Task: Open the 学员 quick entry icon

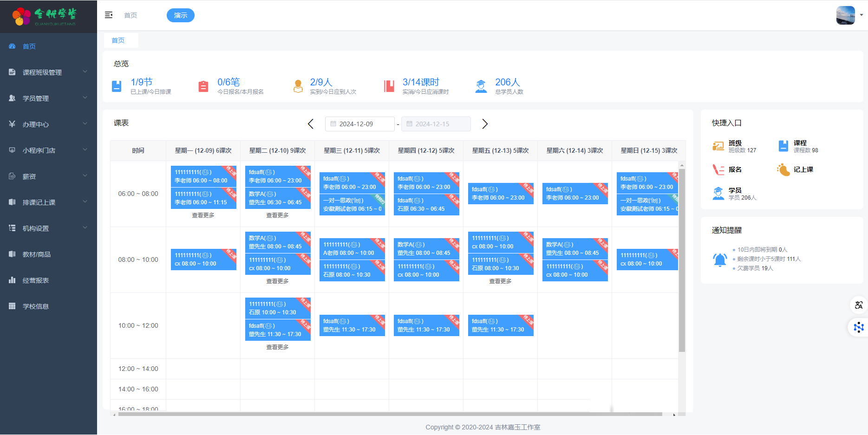Action: [x=718, y=194]
